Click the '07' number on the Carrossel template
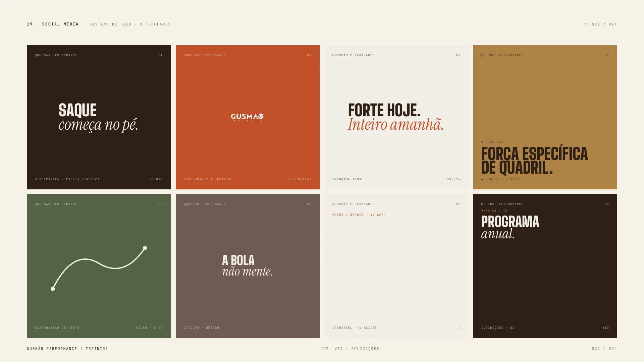644x362 pixels. [x=458, y=204]
